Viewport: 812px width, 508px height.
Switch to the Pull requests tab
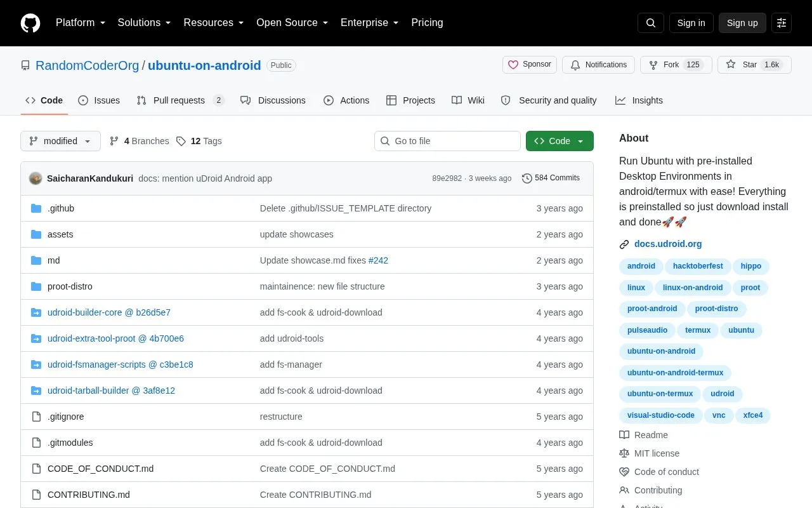(x=180, y=100)
